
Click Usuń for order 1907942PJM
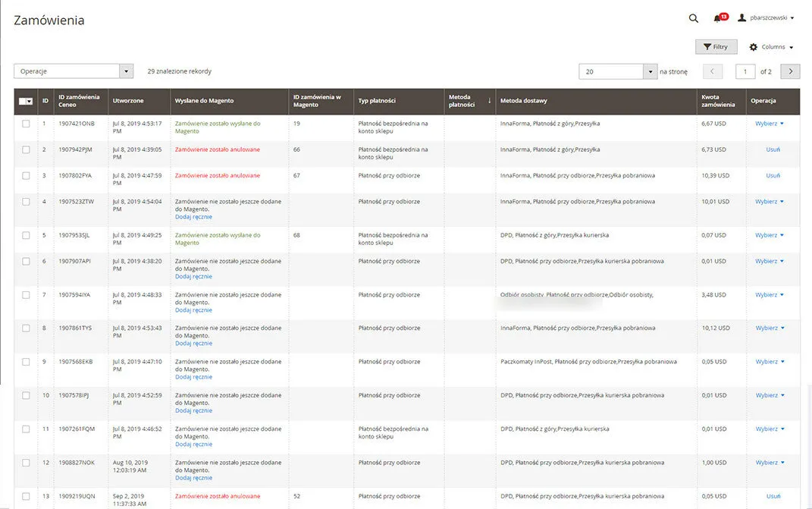click(x=773, y=149)
